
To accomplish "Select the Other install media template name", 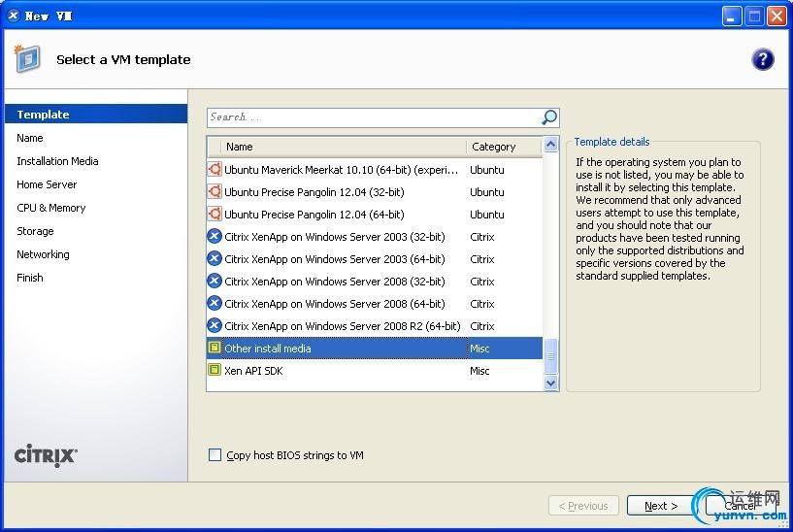I will pos(268,348).
